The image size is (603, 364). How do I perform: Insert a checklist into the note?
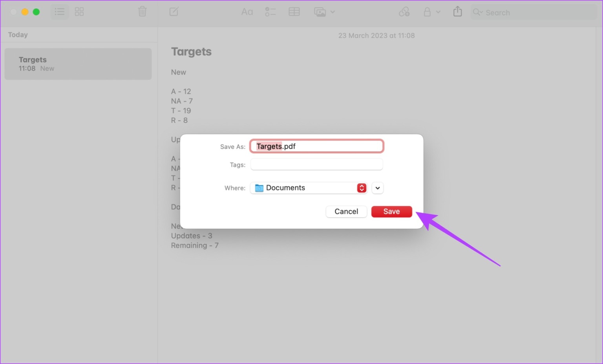tap(270, 11)
